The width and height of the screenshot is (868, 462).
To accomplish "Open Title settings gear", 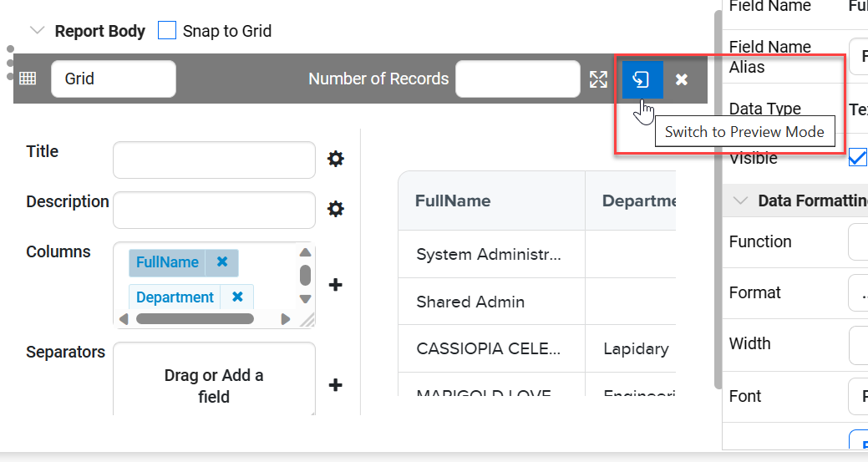I will (336, 160).
